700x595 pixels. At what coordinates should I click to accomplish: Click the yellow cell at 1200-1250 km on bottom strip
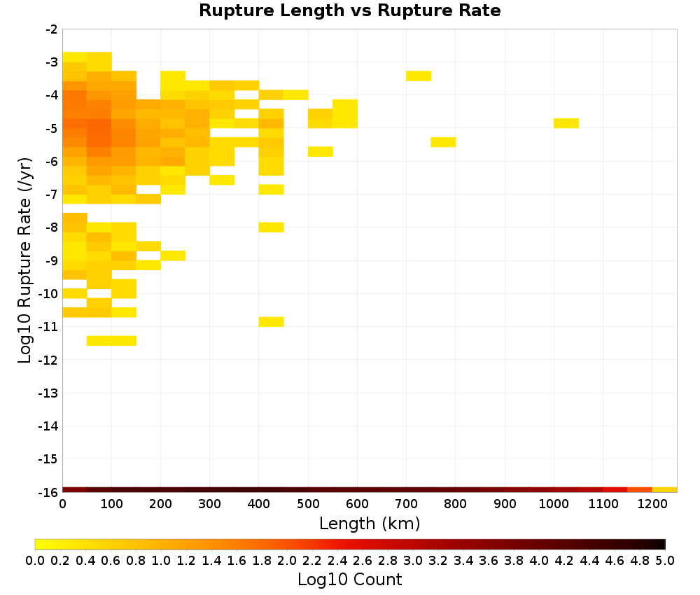click(x=665, y=490)
